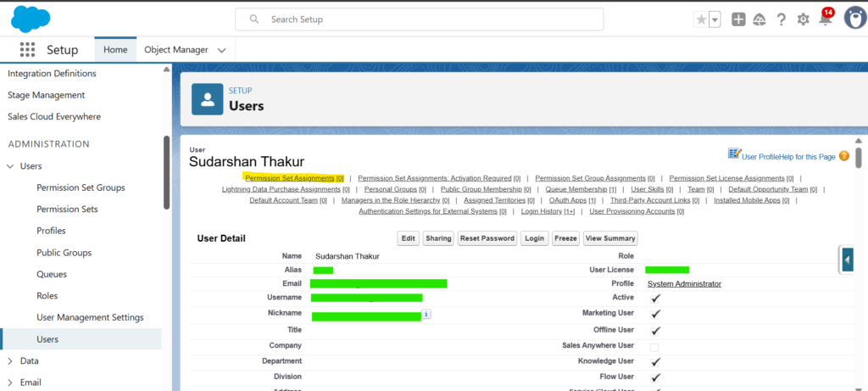The width and height of the screenshot is (868, 391).
Task: Click the favorites star icon
Action: [x=701, y=20]
